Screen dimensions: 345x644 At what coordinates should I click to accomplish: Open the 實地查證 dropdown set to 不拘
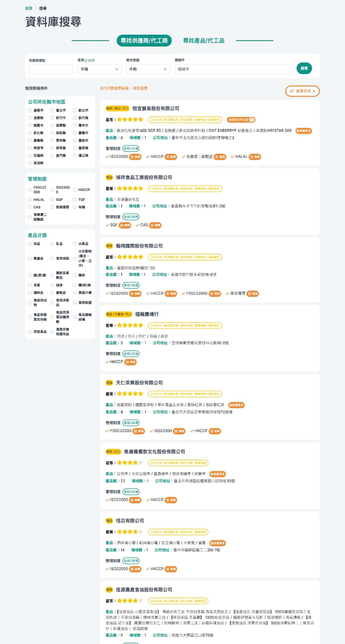pos(148,69)
